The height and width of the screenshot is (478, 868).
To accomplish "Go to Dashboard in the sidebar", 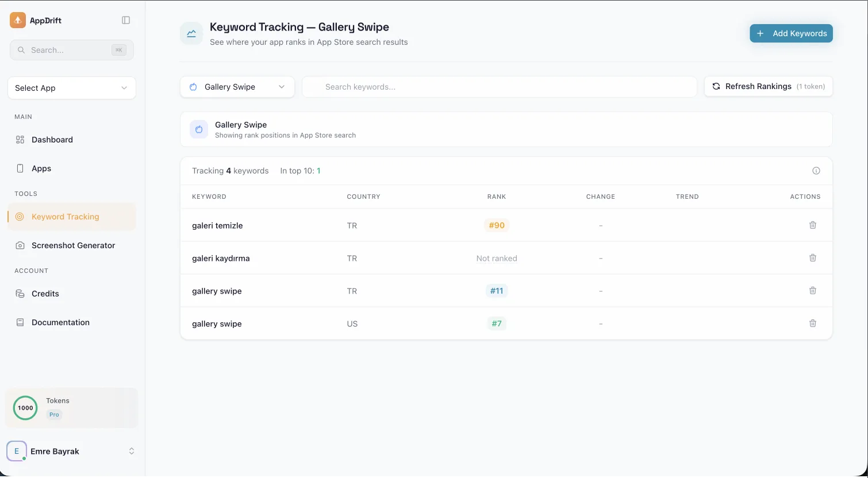I will (72, 140).
